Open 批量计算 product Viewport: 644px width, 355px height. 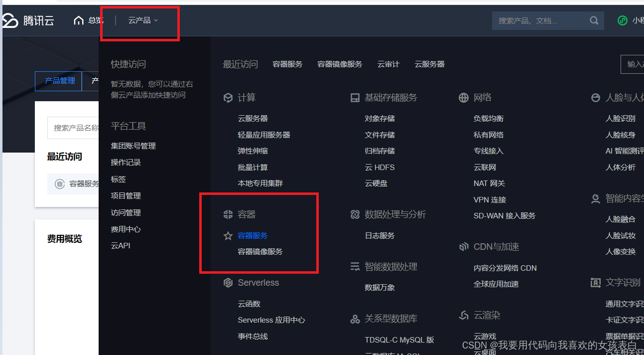253,168
